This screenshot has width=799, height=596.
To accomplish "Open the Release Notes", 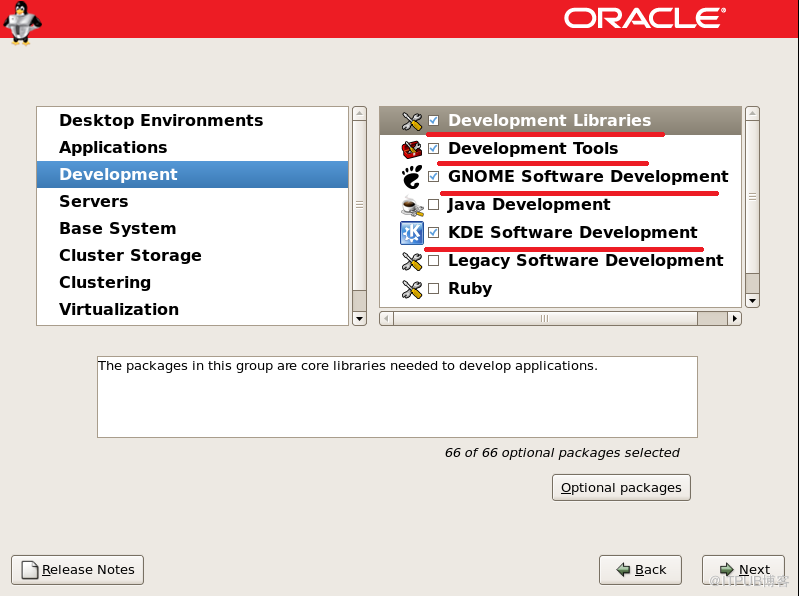I will tap(77, 570).
